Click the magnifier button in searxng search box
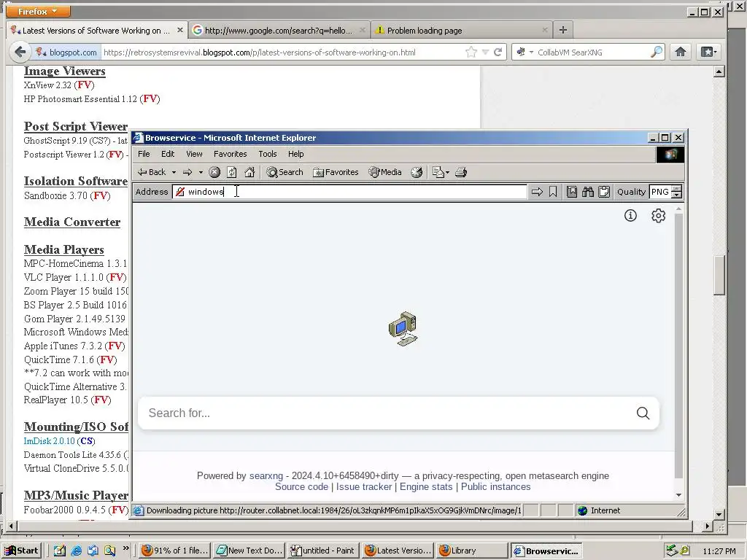 click(x=643, y=413)
